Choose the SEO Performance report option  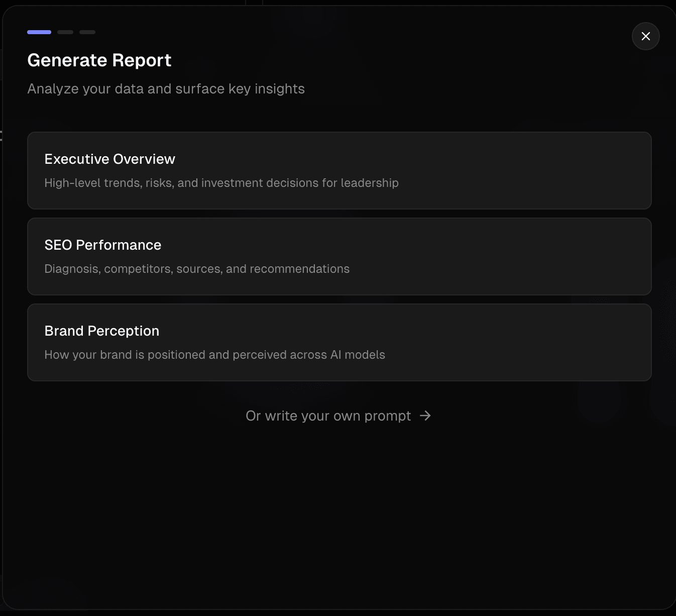click(x=339, y=256)
